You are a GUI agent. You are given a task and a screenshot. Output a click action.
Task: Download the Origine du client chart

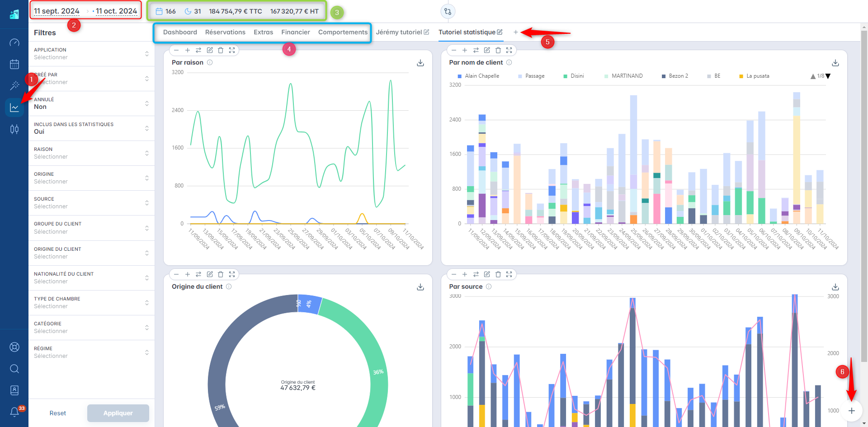420,287
